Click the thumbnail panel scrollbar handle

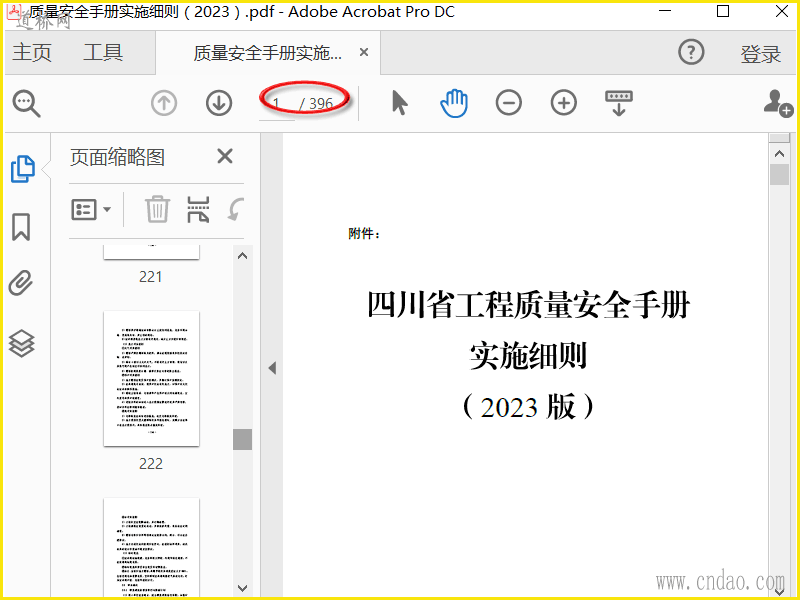tap(242, 439)
